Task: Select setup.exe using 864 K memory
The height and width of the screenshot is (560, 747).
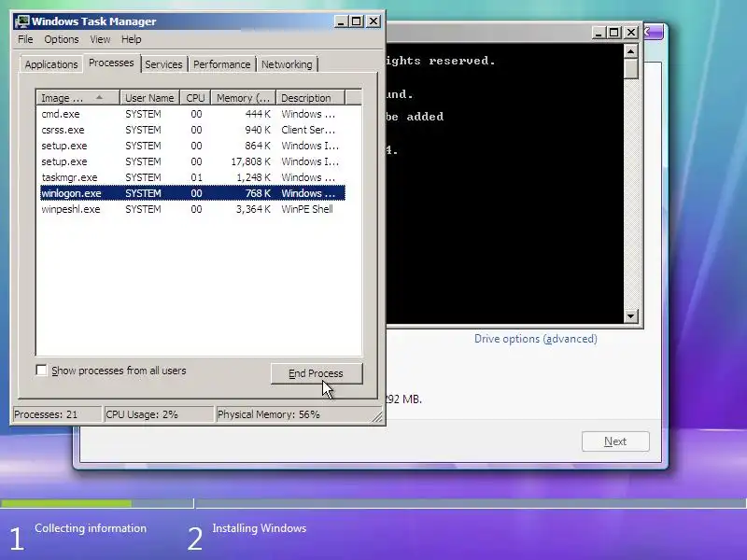Action: pyautogui.click(x=192, y=146)
